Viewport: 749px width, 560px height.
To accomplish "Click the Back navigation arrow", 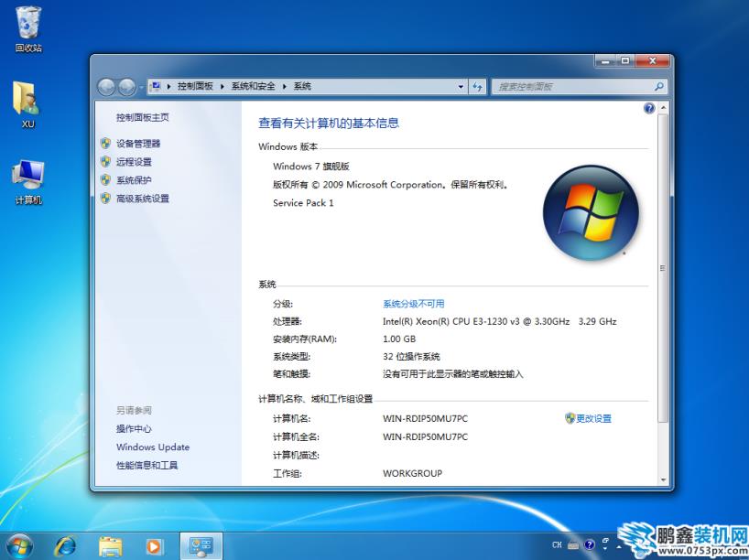I will coord(106,87).
